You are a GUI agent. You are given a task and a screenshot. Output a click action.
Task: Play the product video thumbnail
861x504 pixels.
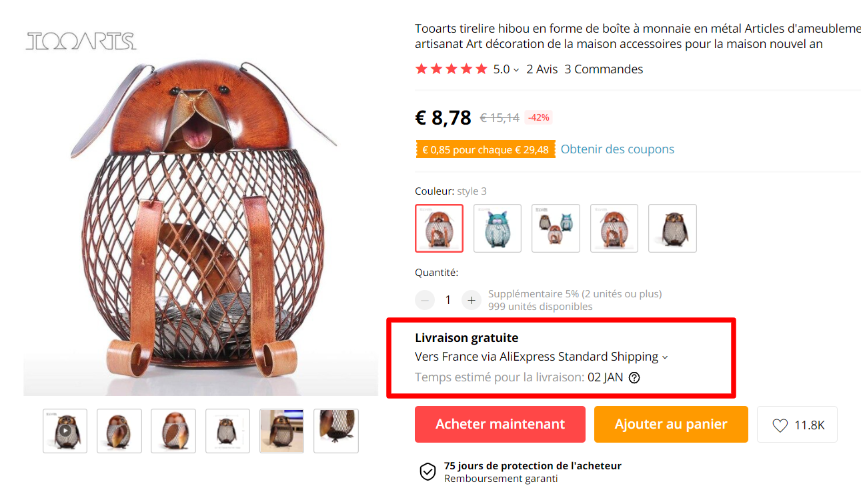coord(65,431)
